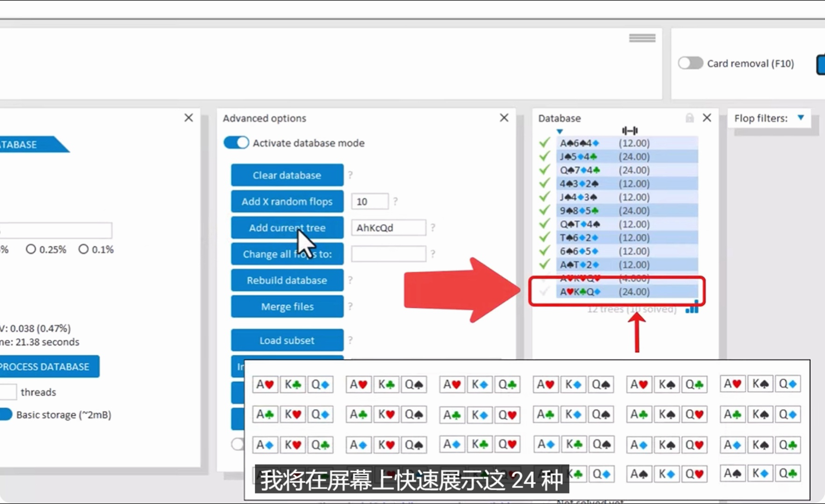Select the 985 flop row in the Database list
825x504 pixels.
pyautogui.click(x=627, y=210)
